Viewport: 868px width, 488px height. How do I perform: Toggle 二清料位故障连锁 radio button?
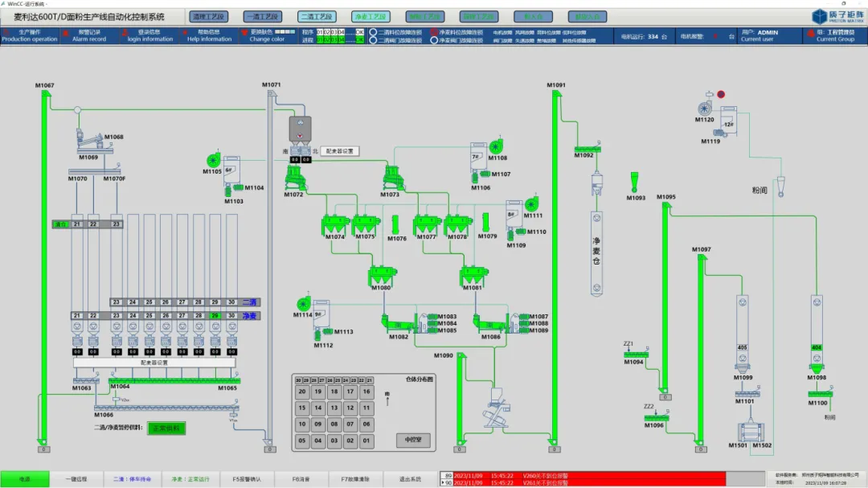click(x=373, y=32)
